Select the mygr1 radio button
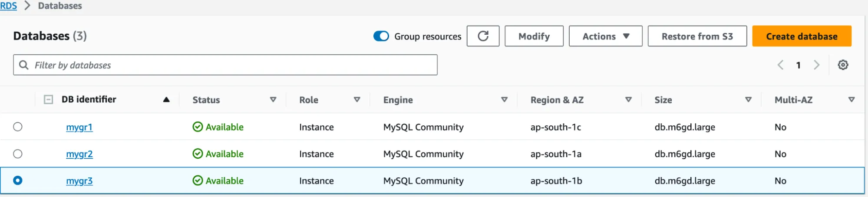The width and height of the screenshot is (868, 197). tap(18, 127)
